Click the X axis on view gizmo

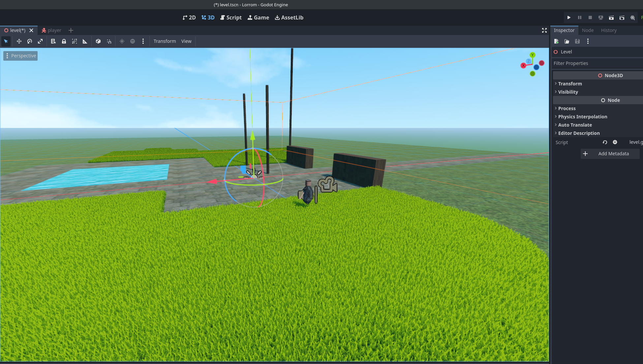(x=523, y=66)
